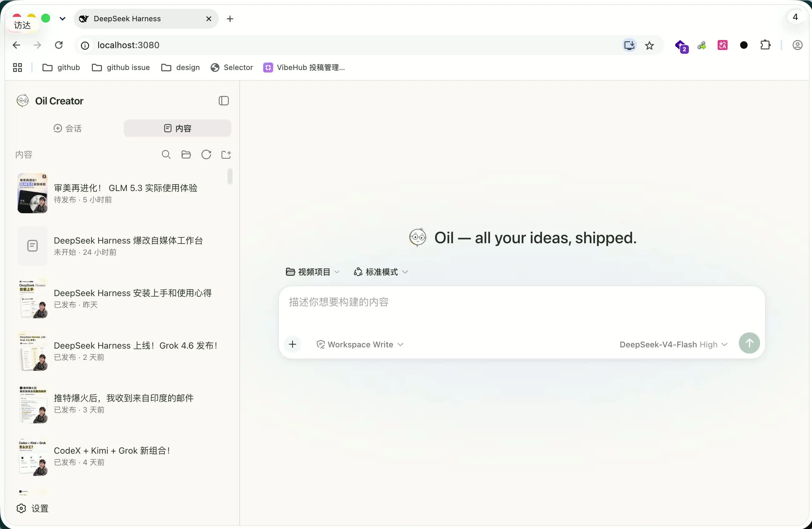Open the green molecule extension icon
This screenshot has height=529, width=812.
(702, 45)
